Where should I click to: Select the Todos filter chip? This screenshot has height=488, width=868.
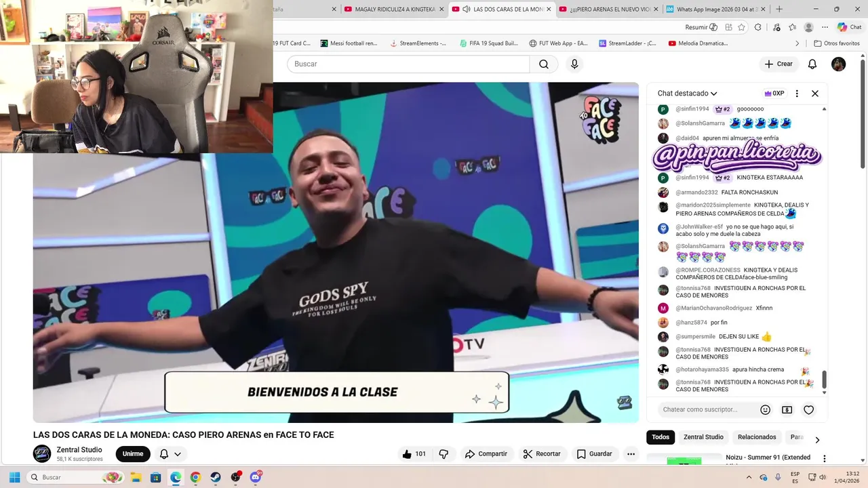660,437
